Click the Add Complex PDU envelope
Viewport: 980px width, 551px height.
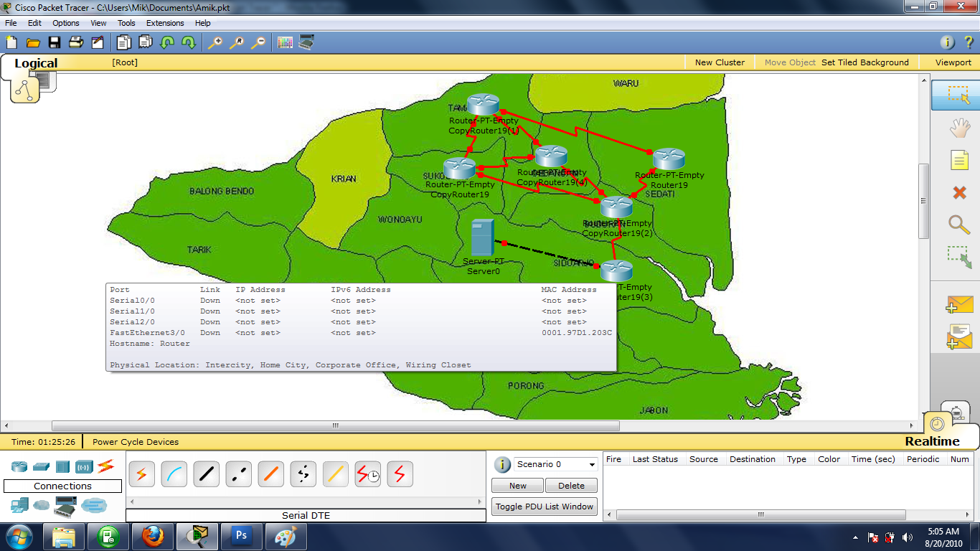pos(959,336)
